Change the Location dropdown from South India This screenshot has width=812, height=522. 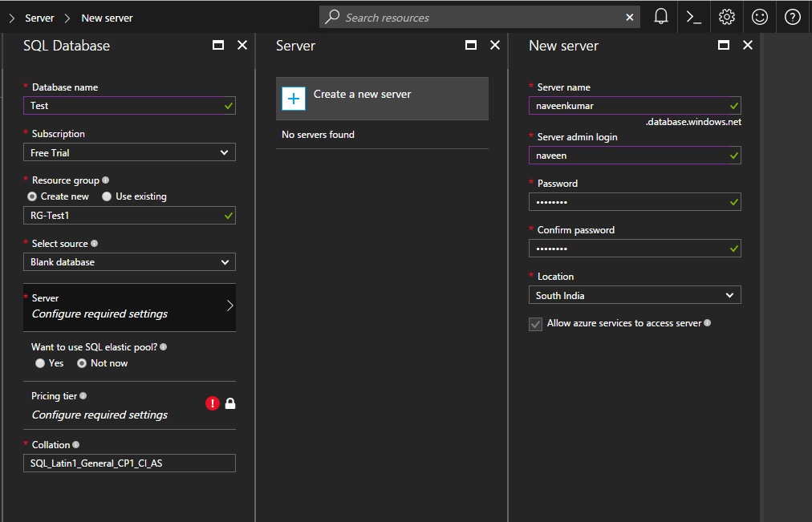[635, 295]
